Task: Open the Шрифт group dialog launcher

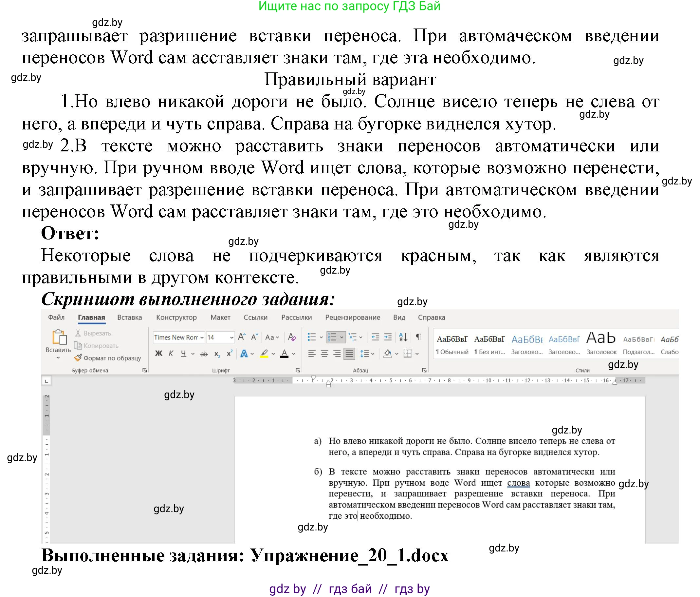Action: click(x=298, y=371)
